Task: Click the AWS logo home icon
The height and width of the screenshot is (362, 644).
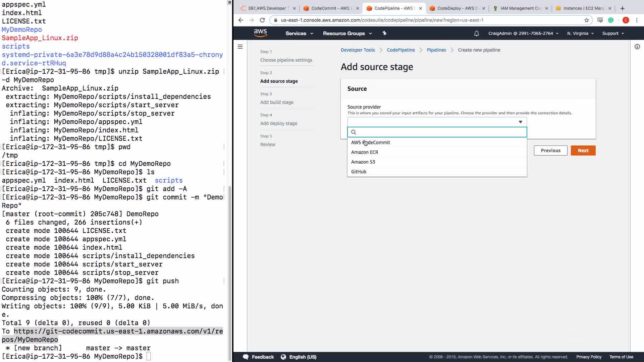Action: (260, 33)
